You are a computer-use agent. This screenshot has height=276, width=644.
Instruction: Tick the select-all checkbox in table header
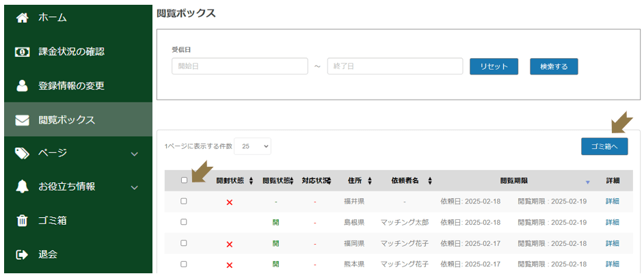pyautogui.click(x=184, y=180)
